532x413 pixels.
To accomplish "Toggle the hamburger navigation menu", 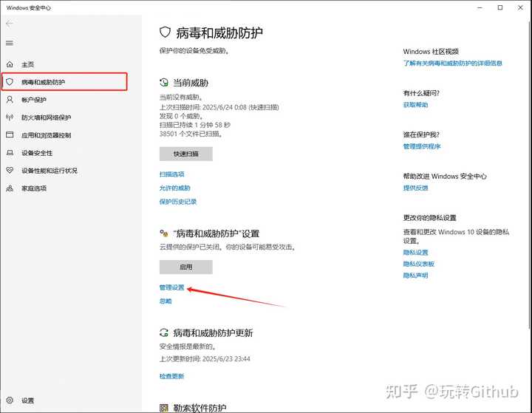I will pyautogui.click(x=10, y=43).
